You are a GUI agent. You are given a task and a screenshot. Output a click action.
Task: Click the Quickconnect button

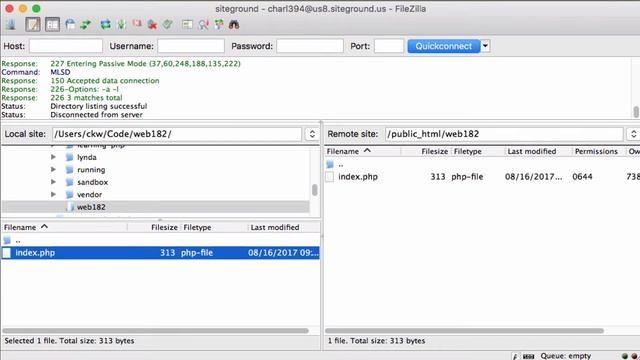[x=444, y=46]
